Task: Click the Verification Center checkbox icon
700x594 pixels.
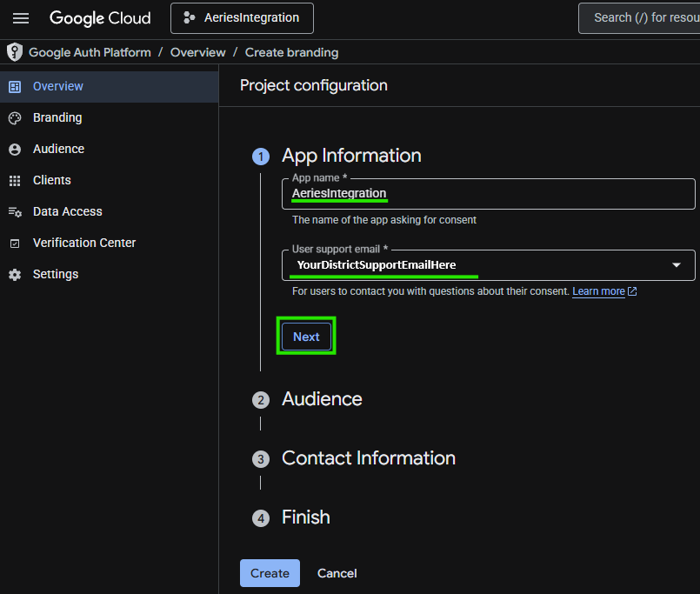Action: click(15, 244)
